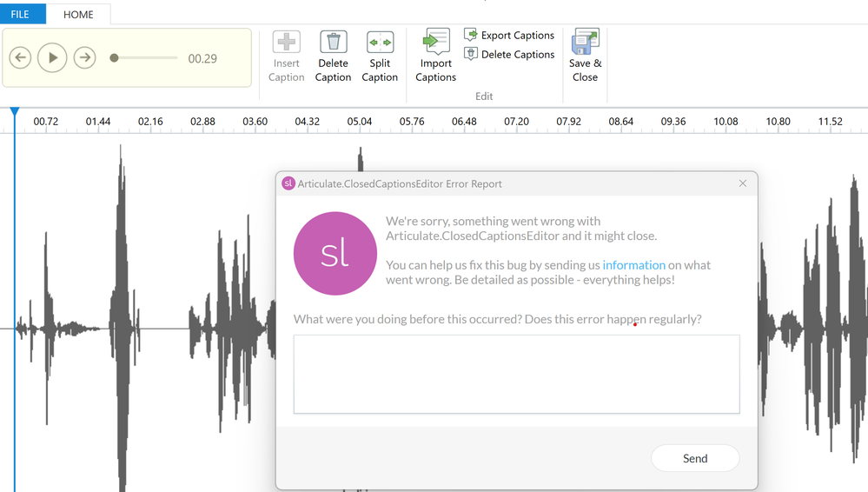Play the audio with the play button
This screenshot has width=868, height=492.
[53, 57]
